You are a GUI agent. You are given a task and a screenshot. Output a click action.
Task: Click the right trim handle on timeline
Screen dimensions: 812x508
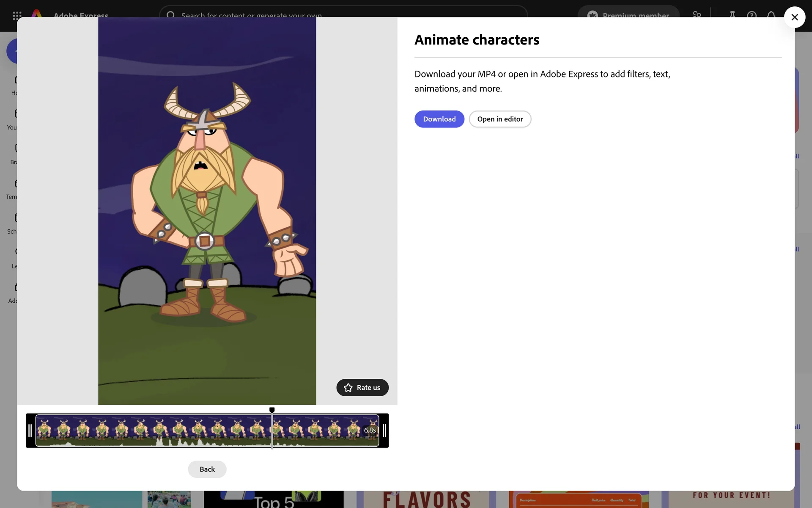pos(384,431)
